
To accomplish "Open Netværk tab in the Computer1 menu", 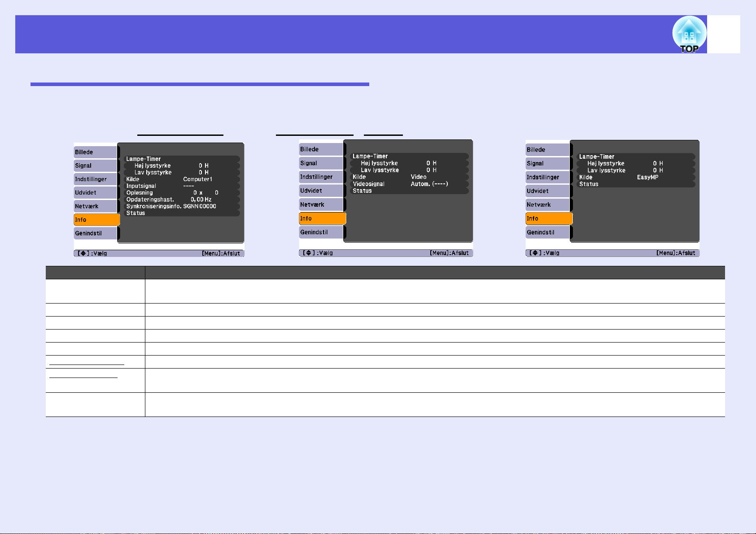I will tap(96, 206).
